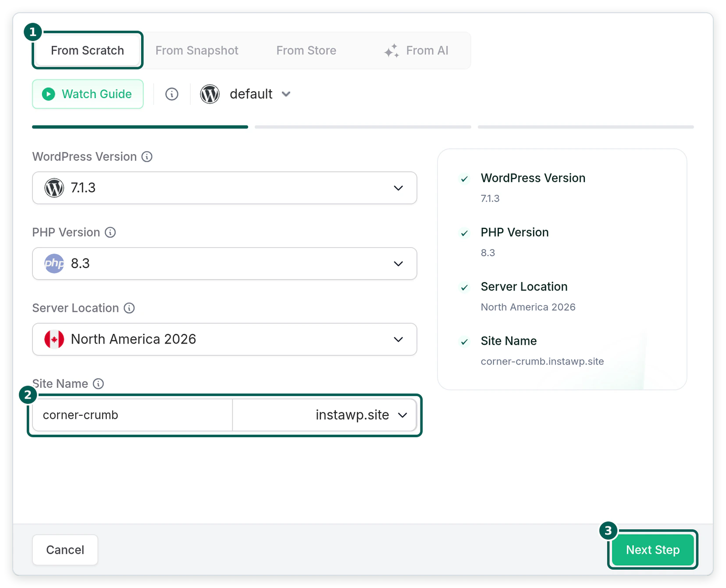Click the North America 2026 summary text
The width and height of the screenshot is (726, 588).
coord(528,307)
